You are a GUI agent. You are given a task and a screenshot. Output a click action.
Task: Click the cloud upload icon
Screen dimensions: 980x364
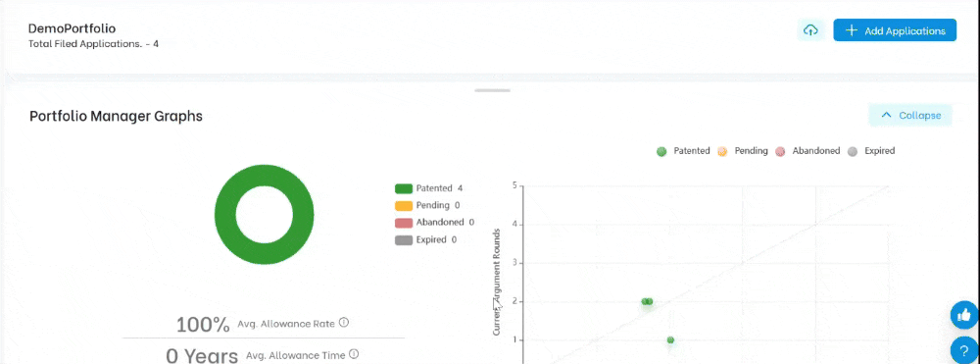pyautogui.click(x=810, y=30)
